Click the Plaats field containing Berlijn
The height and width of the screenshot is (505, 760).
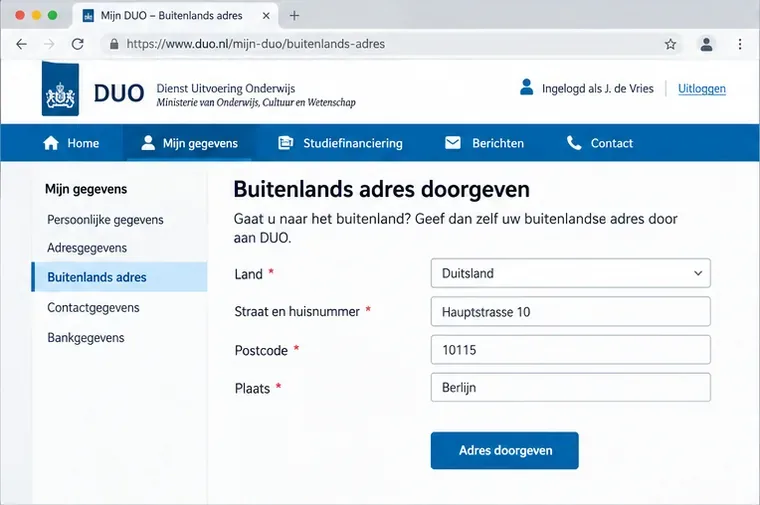click(570, 387)
